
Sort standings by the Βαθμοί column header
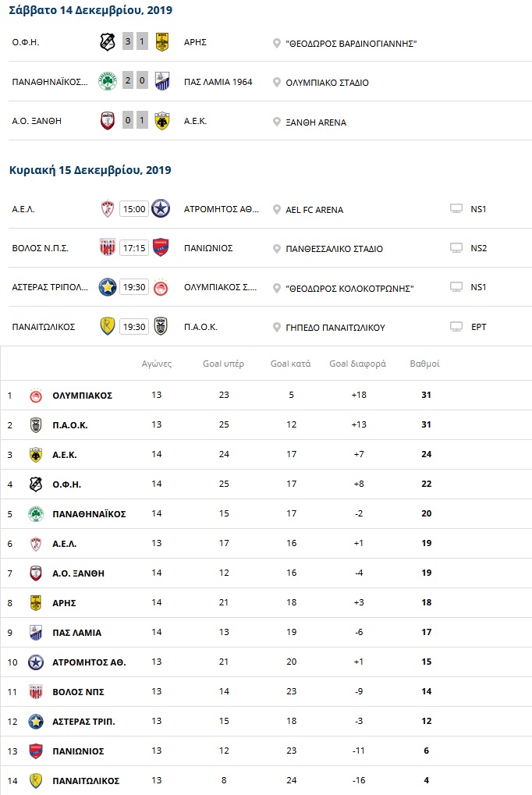(425, 364)
